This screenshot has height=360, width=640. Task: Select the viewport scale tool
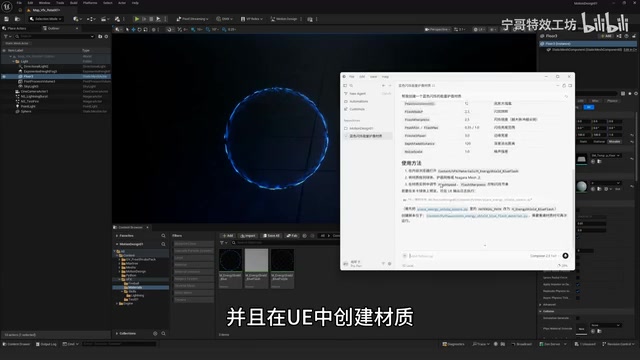145,29
